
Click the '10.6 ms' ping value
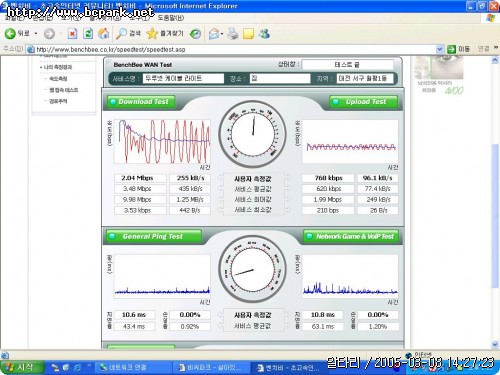click(134, 315)
